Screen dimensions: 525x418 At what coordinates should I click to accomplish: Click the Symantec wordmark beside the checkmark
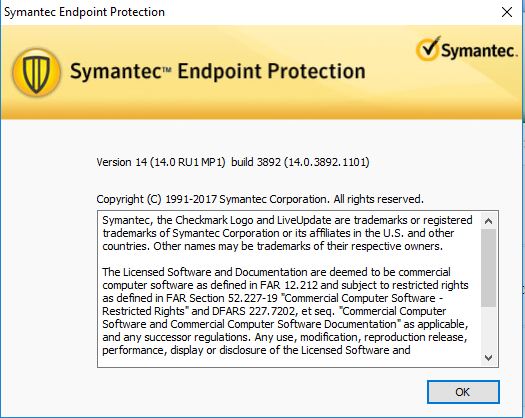tap(479, 51)
